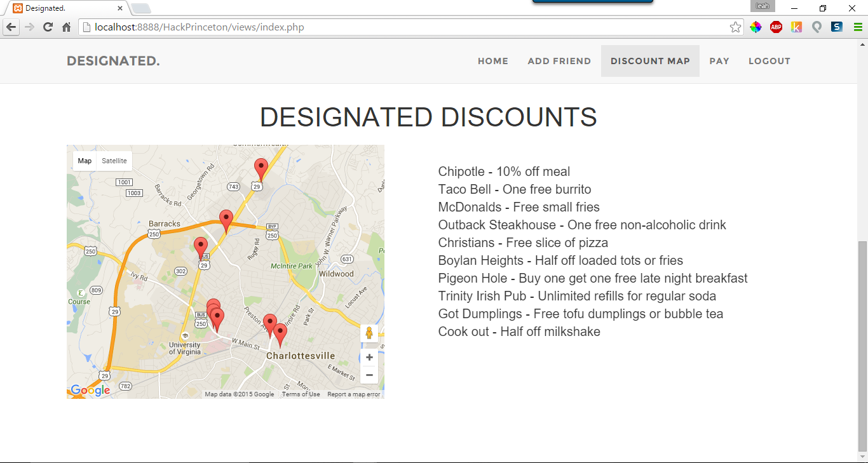
Task: Click the Google logo on map
Action: click(90, 390)
